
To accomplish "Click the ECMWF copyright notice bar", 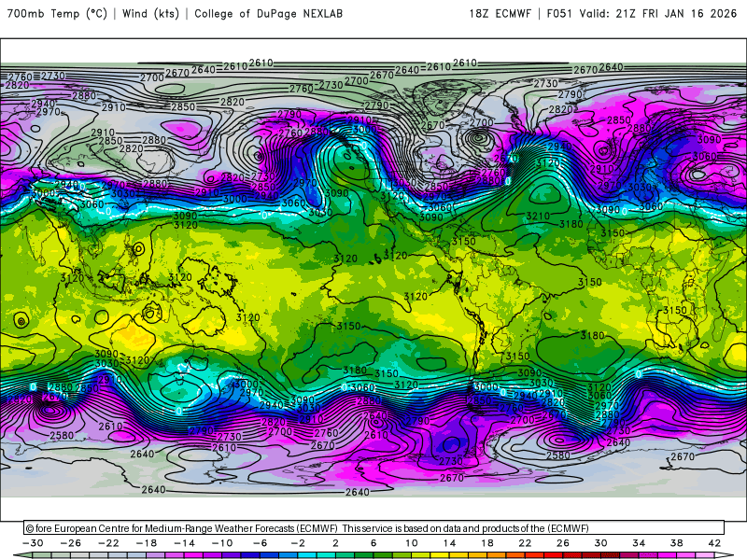I will 374,528.
